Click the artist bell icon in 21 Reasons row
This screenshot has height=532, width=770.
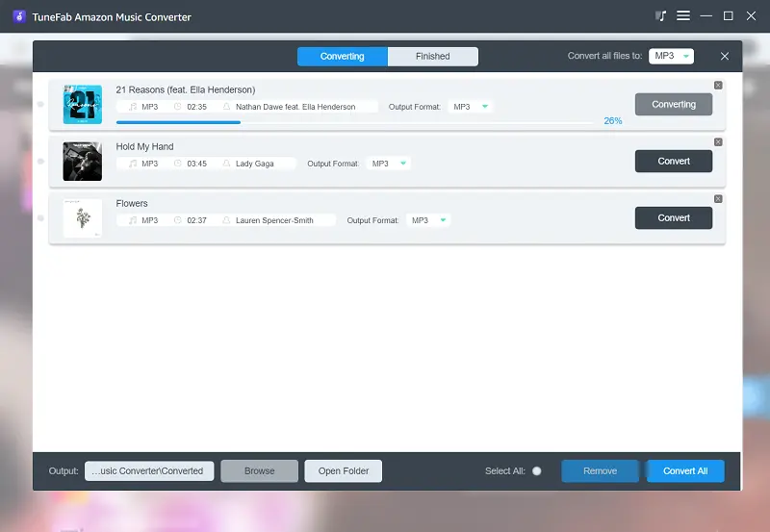(226, 106)
